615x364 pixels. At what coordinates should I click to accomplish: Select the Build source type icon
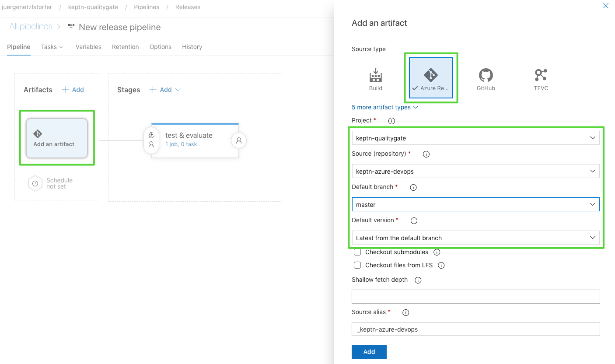pos(375,79)
